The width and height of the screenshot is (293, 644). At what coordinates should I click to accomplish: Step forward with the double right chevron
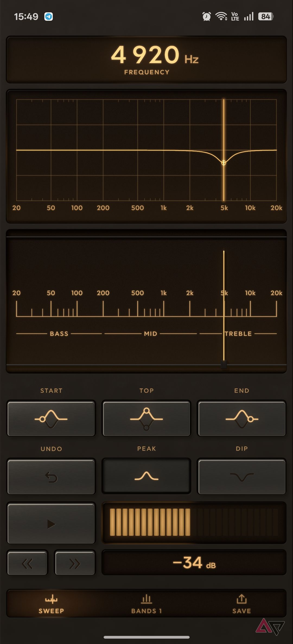coord(75,563)
